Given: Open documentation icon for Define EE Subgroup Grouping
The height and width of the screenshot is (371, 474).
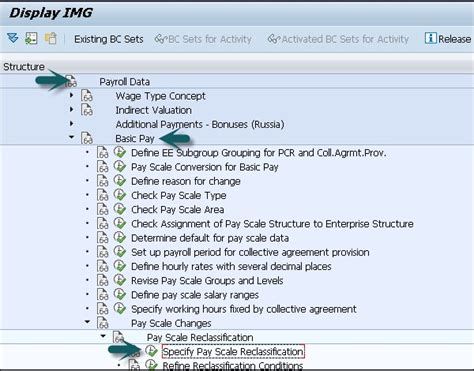Looking at the screenshot, I should [103, 153].
